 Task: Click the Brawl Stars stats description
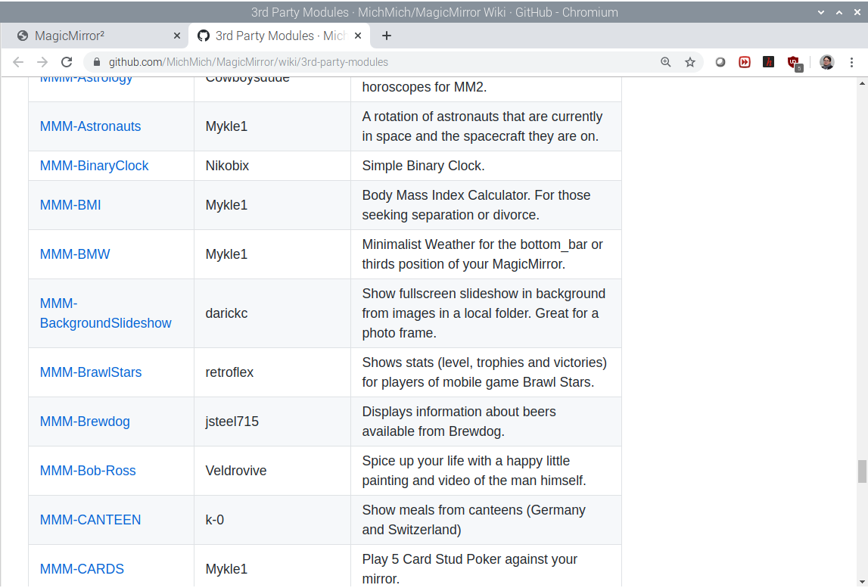484,372
